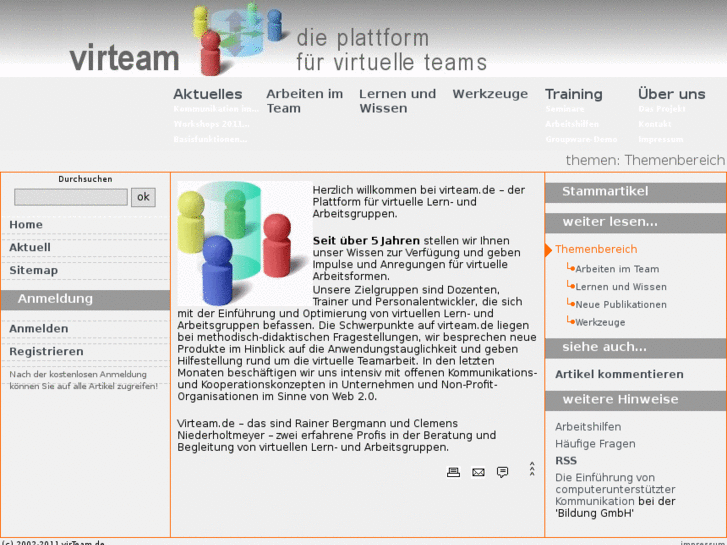Open Sitemap in left sidebar
The height and width of the screenshot is (545, 727).
pos(33,270)
